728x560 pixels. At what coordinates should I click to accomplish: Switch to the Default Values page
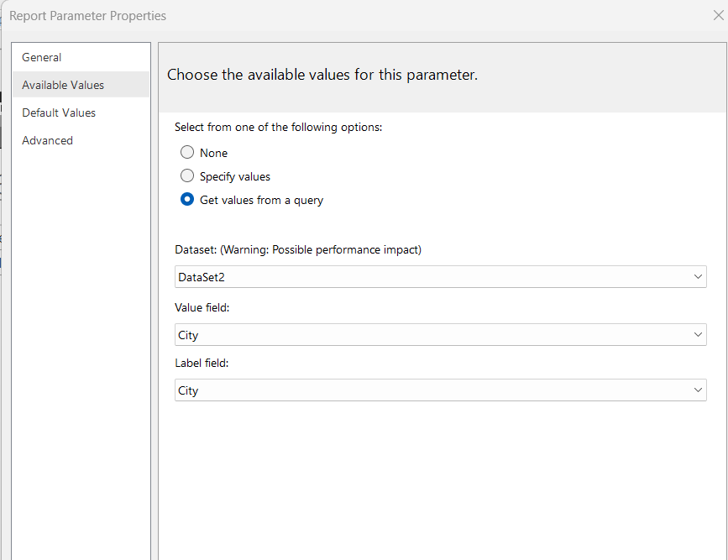[81, 113]
